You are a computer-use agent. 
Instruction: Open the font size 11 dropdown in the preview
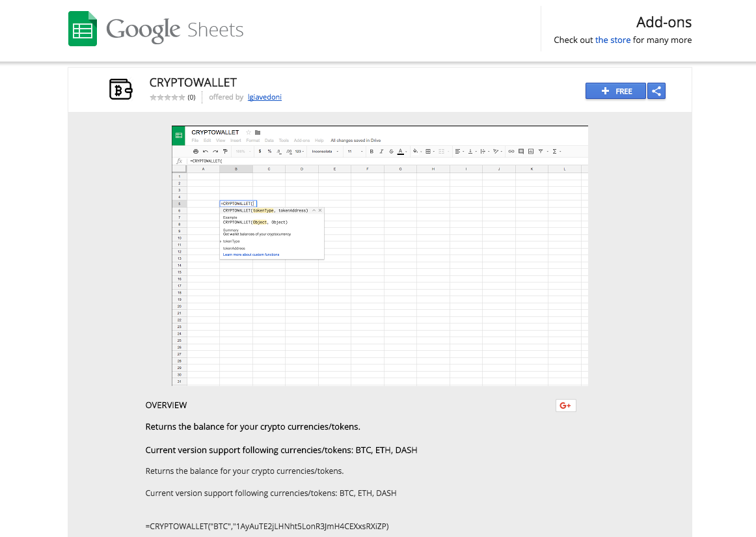[355, 152]
